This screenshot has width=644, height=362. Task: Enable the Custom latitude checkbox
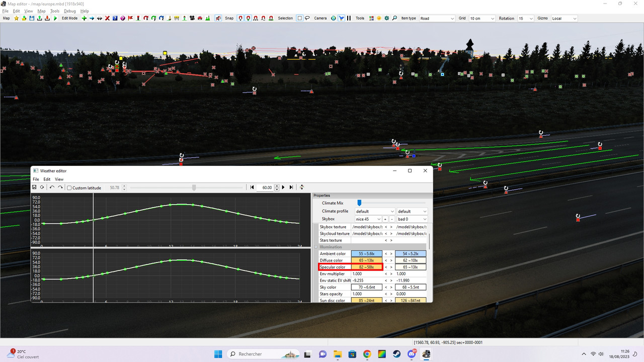click(x=69, y=188)
